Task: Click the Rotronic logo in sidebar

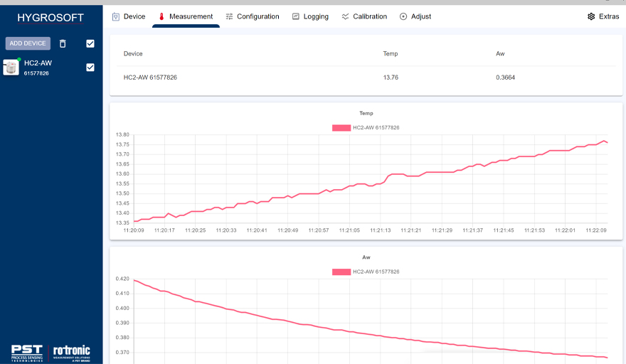Action: [72, 353]
